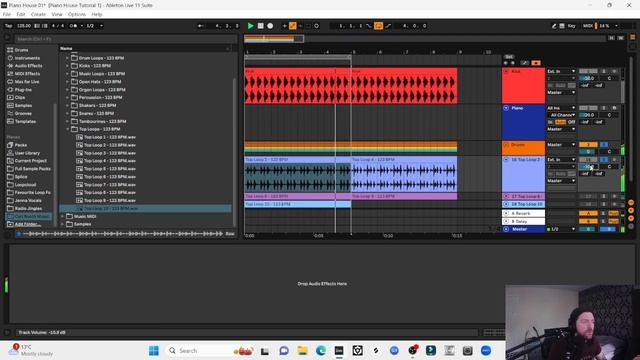Select Samples category in browser
The width and height of the screenshot is (640, 360).
point(23,105)
